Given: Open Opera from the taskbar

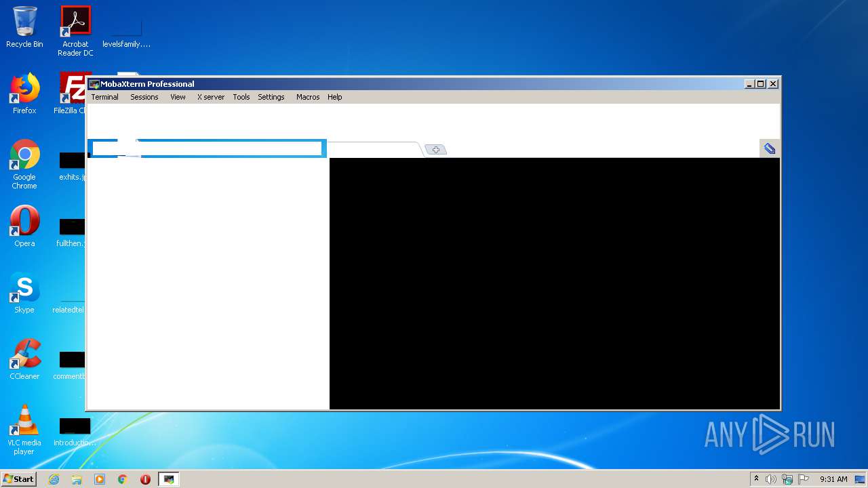Looking at the screenshot, I should pyautogui.click(x=145, y=479).
